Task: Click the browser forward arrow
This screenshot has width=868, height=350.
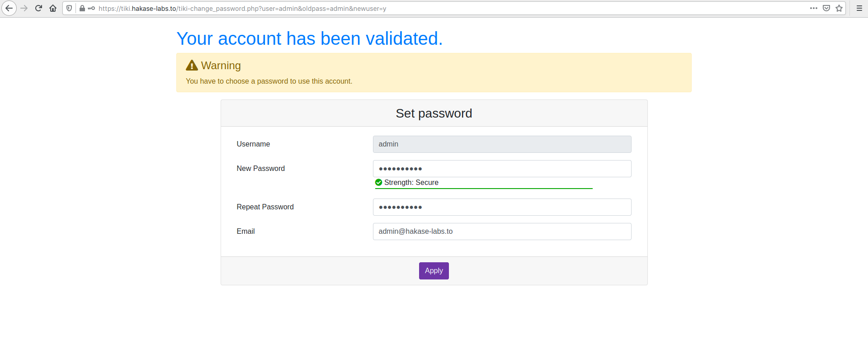Action: coord(24,8)
